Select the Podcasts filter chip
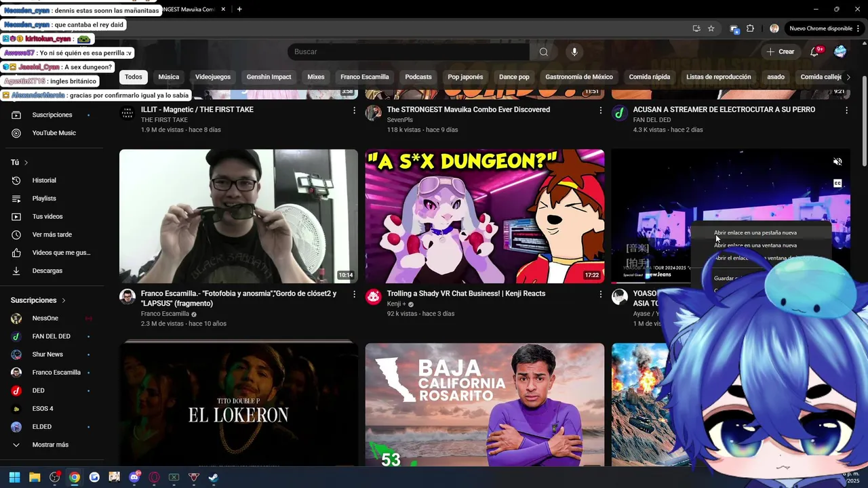 [x=418, y=77]
